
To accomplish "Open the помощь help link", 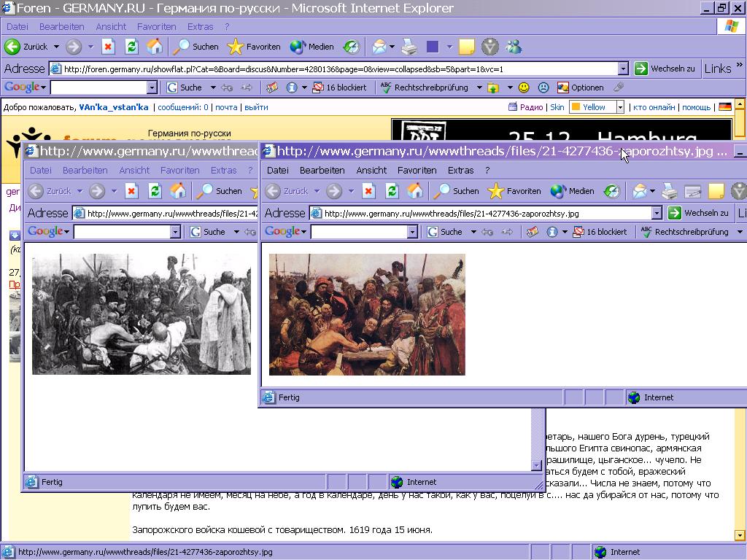I will (x=696, y=107).
